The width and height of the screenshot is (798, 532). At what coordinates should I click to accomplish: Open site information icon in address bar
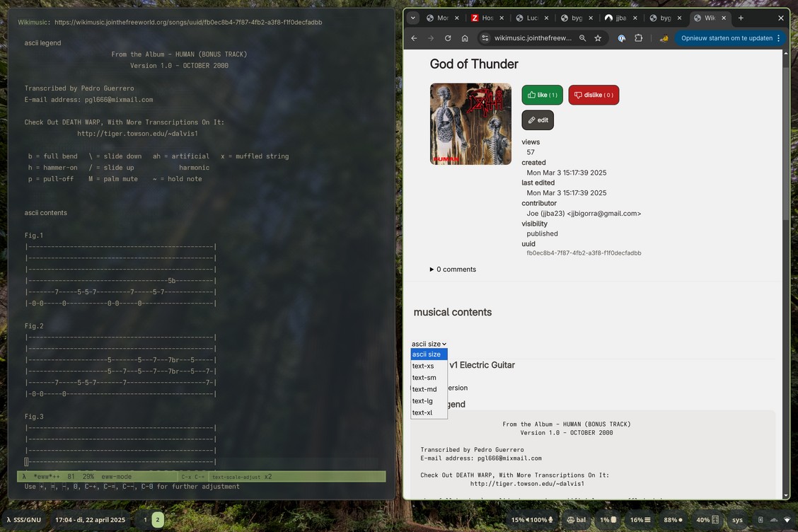(485, 38)
